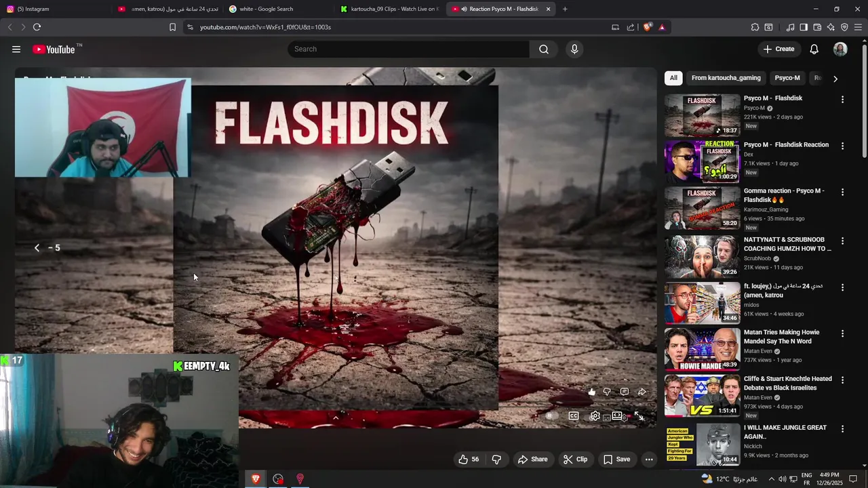Open options for Cliffe & Stuart Knechtle video
The width and height of the screenshot is (868, 488).
tap(842, 380)
